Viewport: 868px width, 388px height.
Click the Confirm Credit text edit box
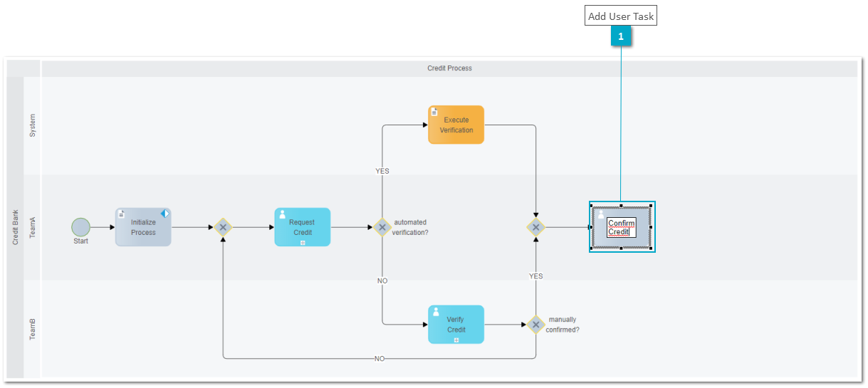(x=621, y=227)
